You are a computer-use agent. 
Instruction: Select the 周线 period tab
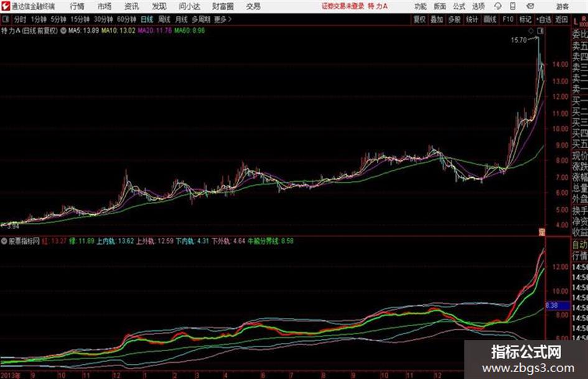(164, 19)
